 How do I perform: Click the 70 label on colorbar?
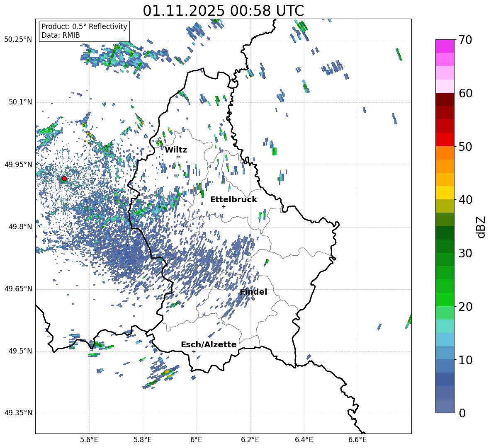point(465,40)
